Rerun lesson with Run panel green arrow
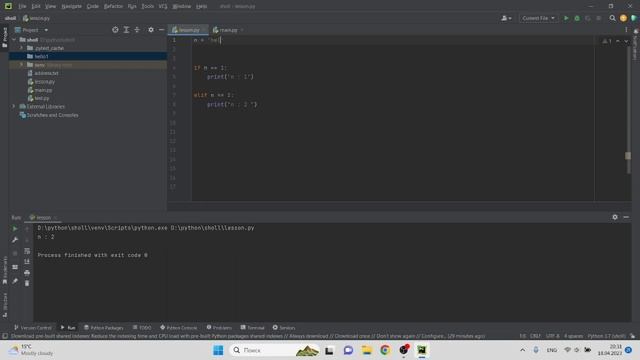640x360 pixels. [x=15, y=229]
